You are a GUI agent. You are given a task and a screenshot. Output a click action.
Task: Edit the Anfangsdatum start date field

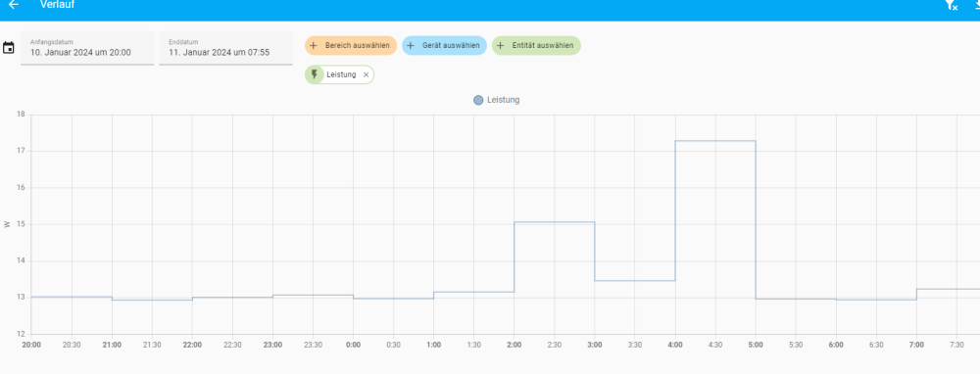point(87,48)
